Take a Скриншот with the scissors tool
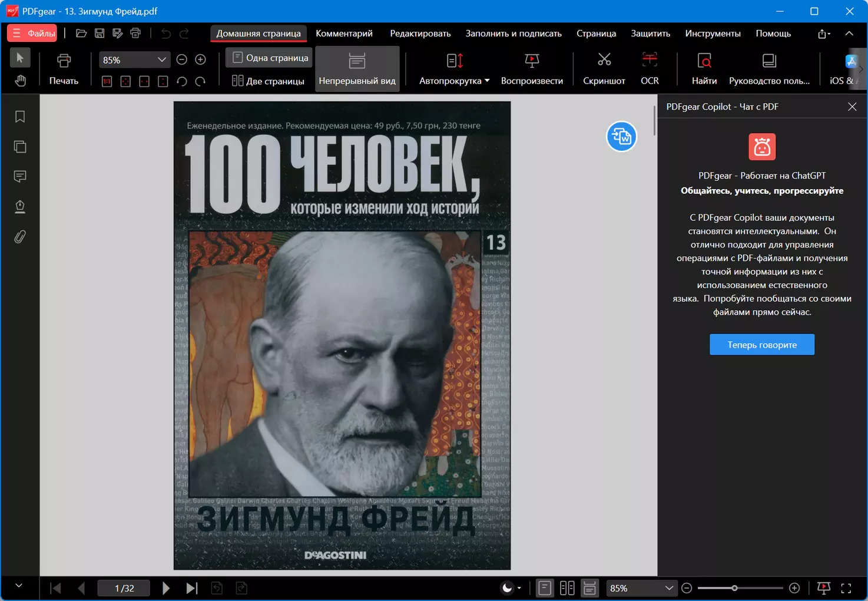868x601 pixels. click(x=604, y=70)
